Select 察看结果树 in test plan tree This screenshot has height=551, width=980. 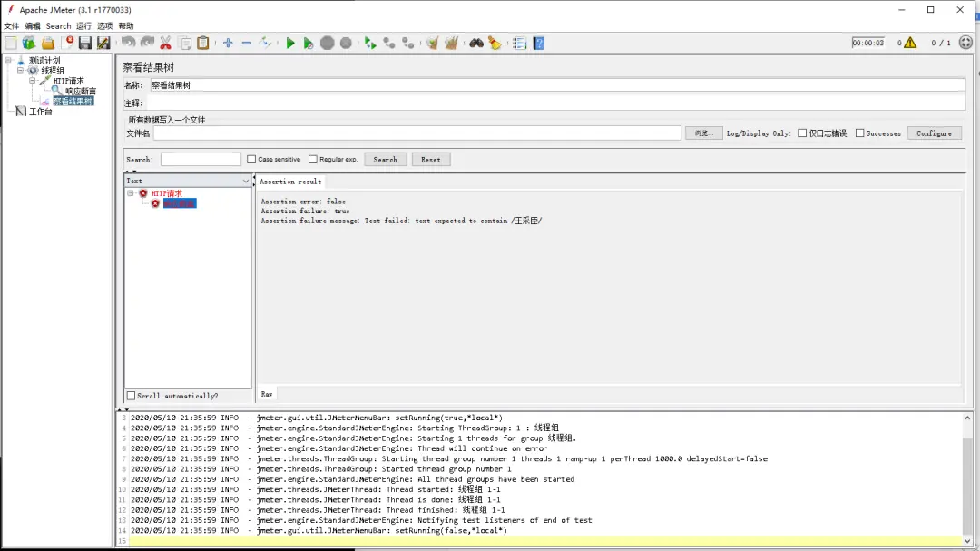[x=73, y=102]
